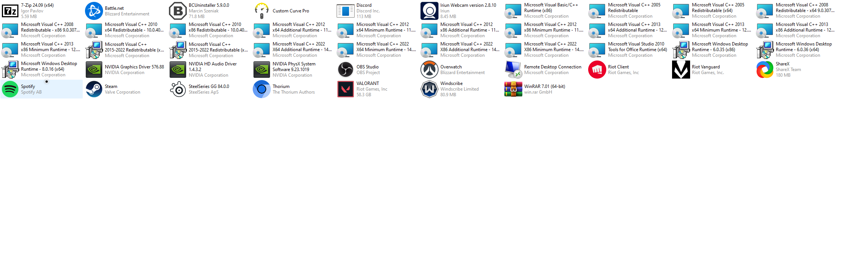Select the Discord entry icon
The height and width of the screenshot is (253, 868).
pos(346,11)
